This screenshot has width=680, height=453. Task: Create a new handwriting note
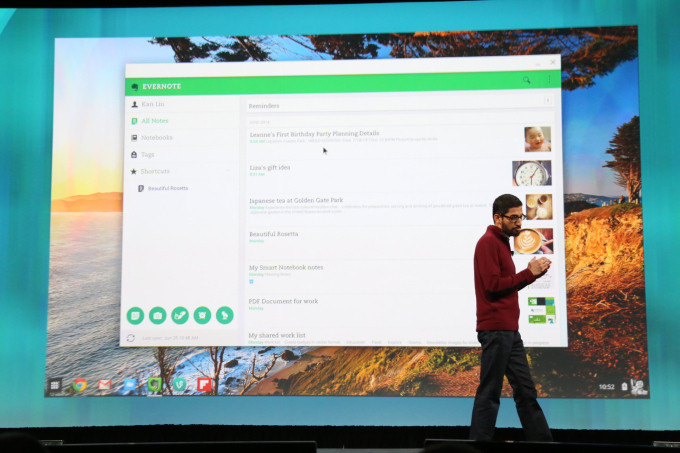coord(180,315)
